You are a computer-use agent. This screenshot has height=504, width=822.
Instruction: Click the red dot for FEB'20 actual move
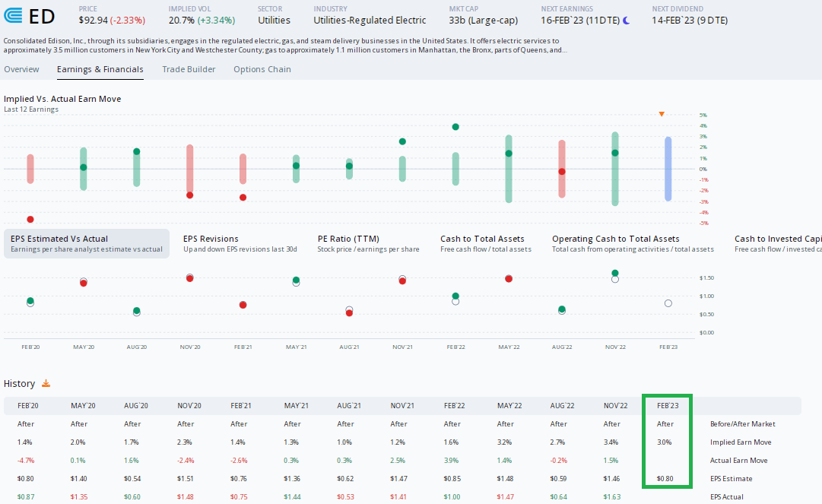(30, 220)
